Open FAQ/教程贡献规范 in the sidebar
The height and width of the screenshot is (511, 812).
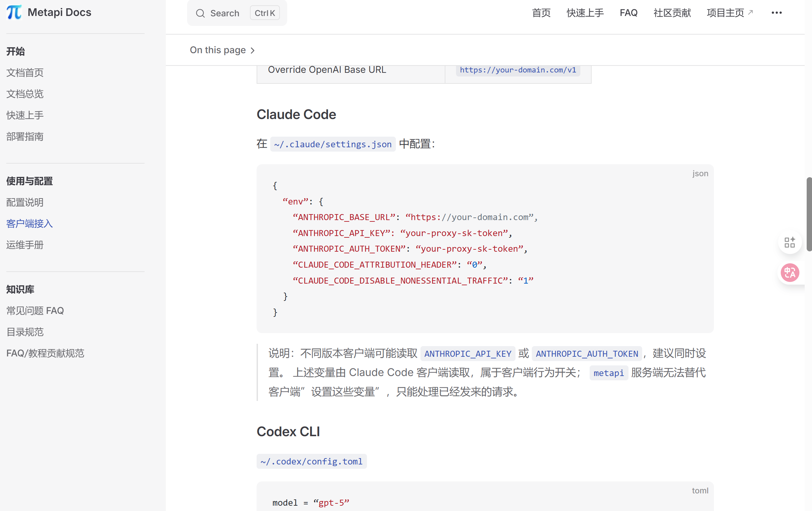(45, 353)
